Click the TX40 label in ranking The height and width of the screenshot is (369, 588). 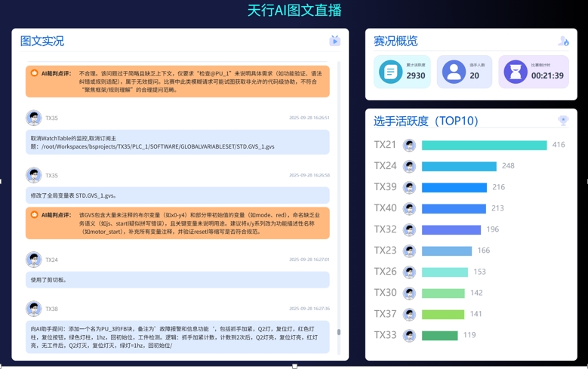[385, 208]
